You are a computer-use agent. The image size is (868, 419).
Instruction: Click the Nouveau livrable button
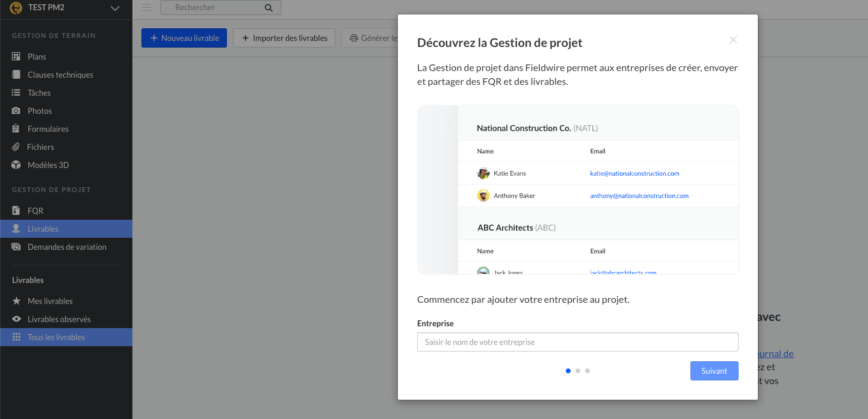click(x=184, y=38)
